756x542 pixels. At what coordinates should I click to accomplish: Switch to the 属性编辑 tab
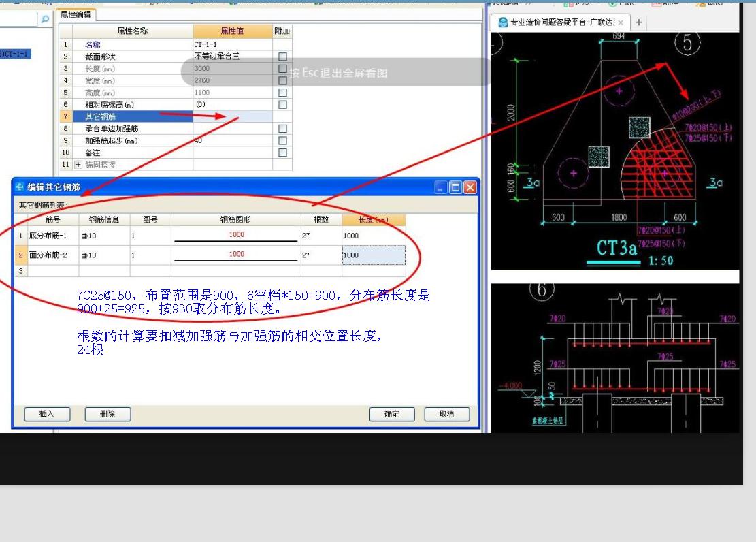pyautogui.click(x=76, y=14)
